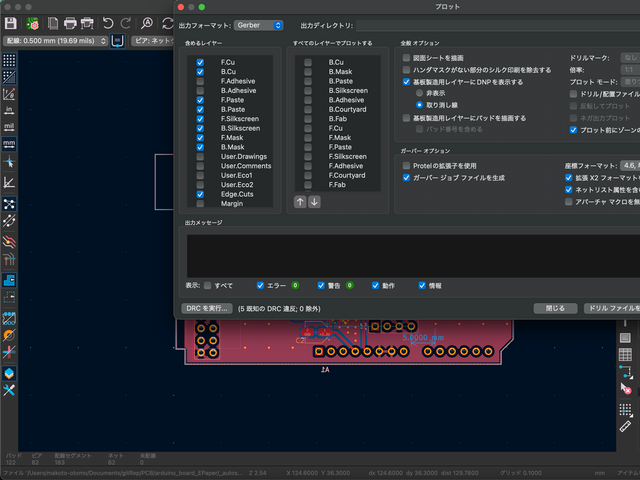This screenshot has height=480, width=640.
Task: Click the Undo arrow icon
Action: (x=108, y=22)
